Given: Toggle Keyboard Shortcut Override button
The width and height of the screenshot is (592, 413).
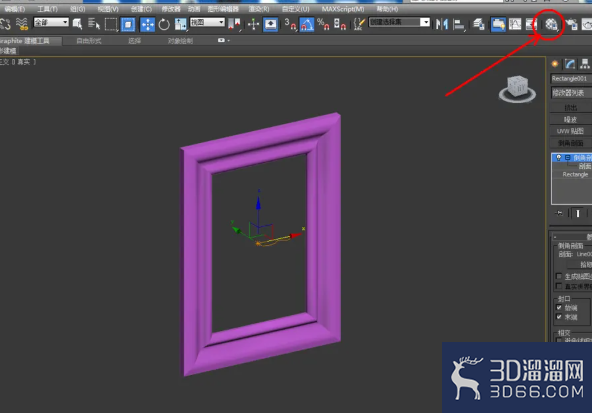Looking at the screenshot, I should [x=270, y=24].
